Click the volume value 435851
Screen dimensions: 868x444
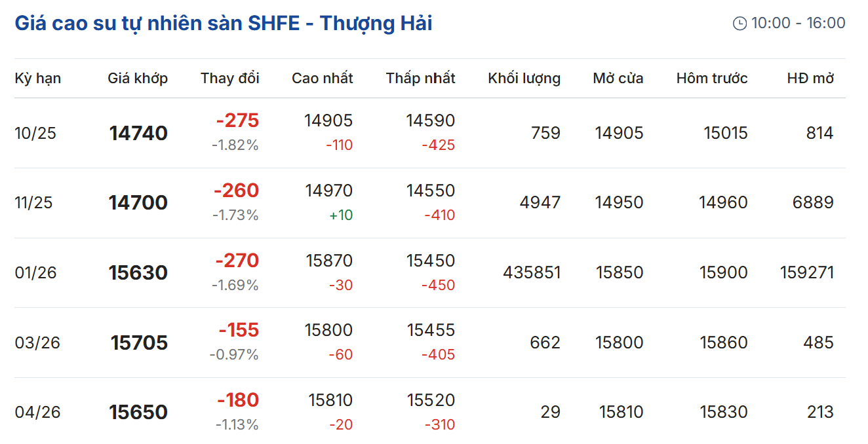coord(532,273)
